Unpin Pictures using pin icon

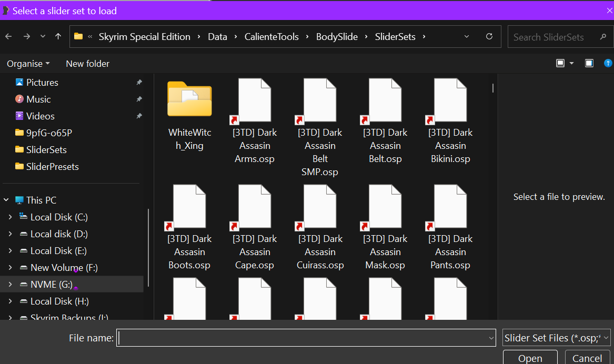point(139,82)
